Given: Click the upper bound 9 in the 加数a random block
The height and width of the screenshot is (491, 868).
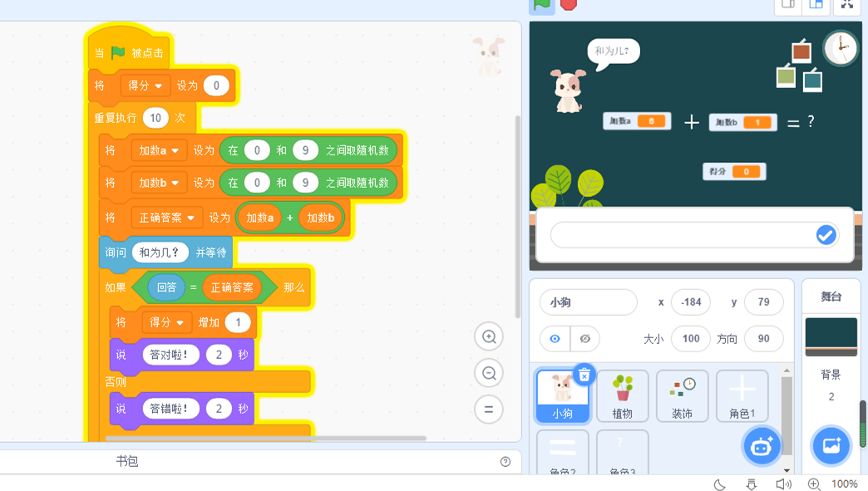Looking at the screenshot, I should [x=305, y=150].
